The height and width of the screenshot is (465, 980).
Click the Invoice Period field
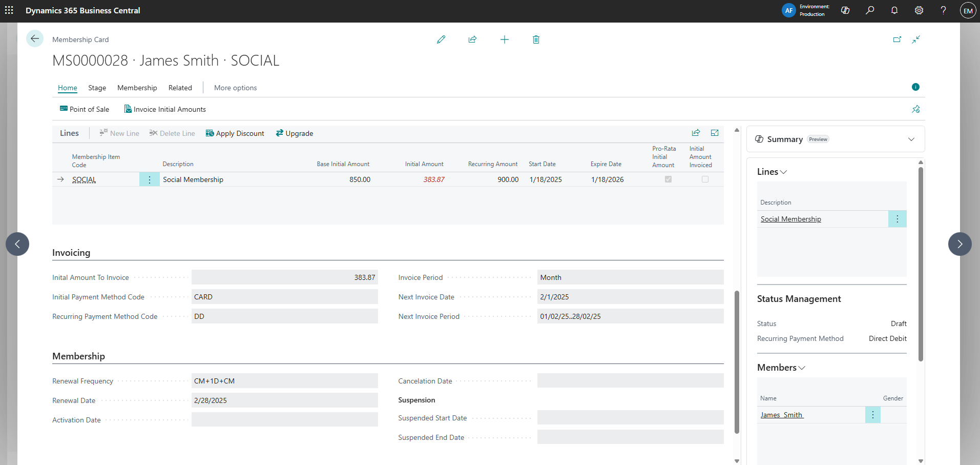(631, 277)
